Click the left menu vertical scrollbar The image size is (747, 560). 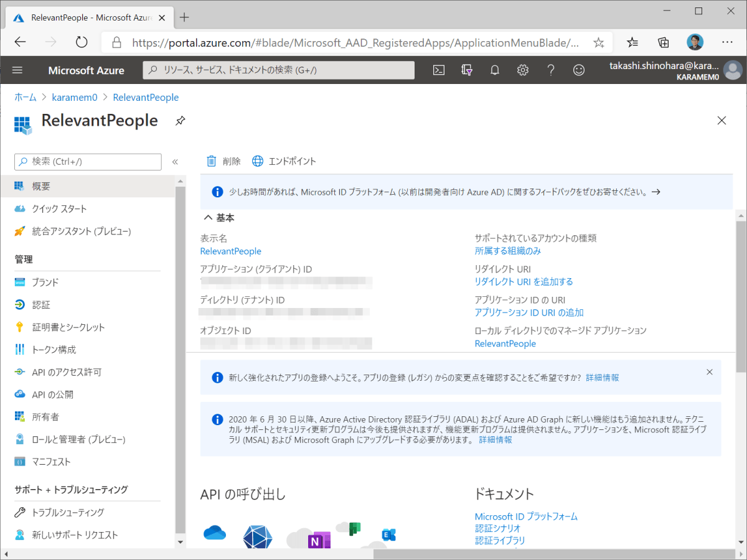pos(181,359)
